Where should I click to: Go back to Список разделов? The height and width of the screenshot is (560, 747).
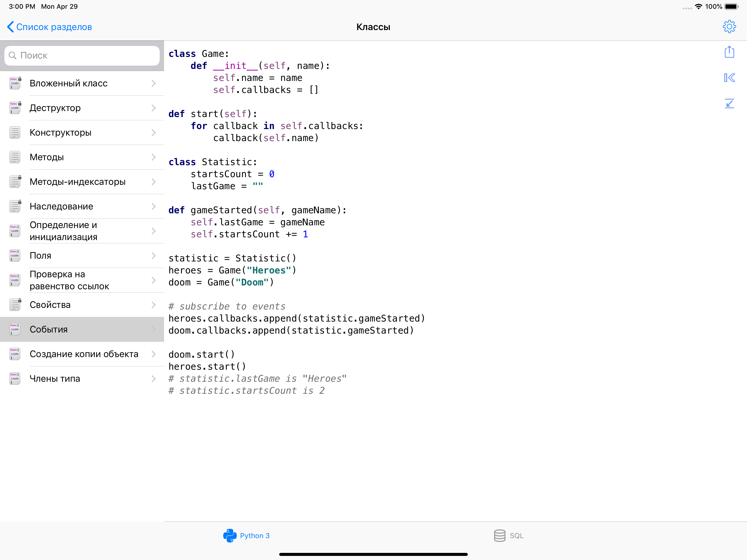point(49,27)
